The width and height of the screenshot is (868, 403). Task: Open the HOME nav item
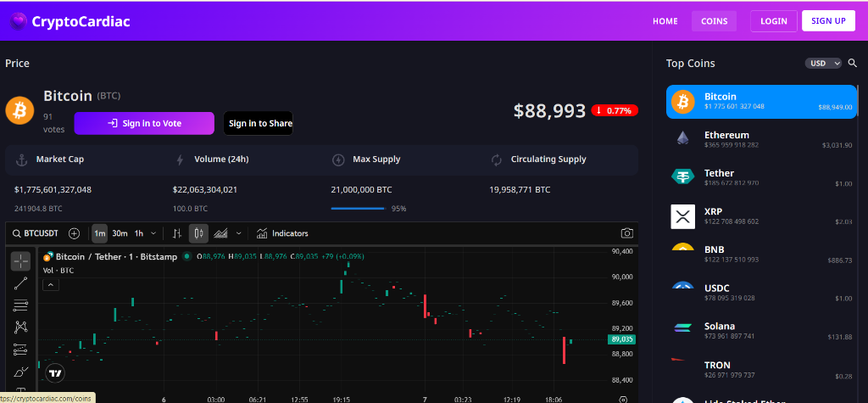[x=665, y=21]
